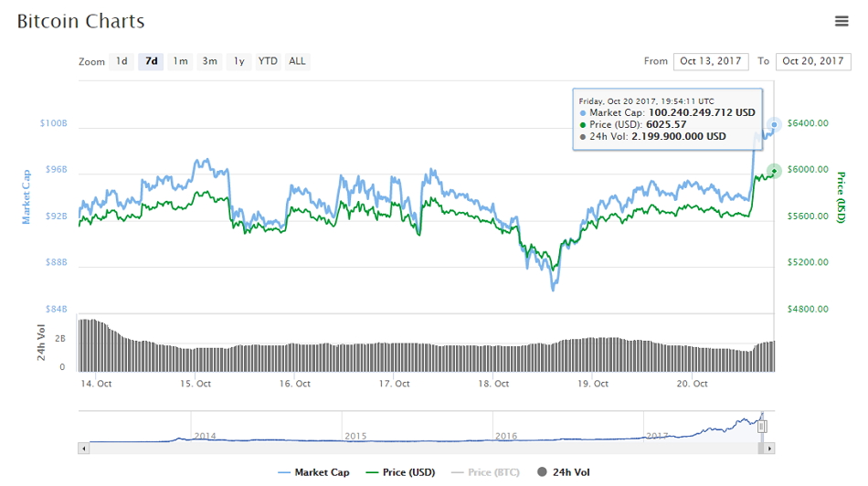Click the $5200.00 price axis label
This screenshot has height=486, width=868.
[808, 262]
